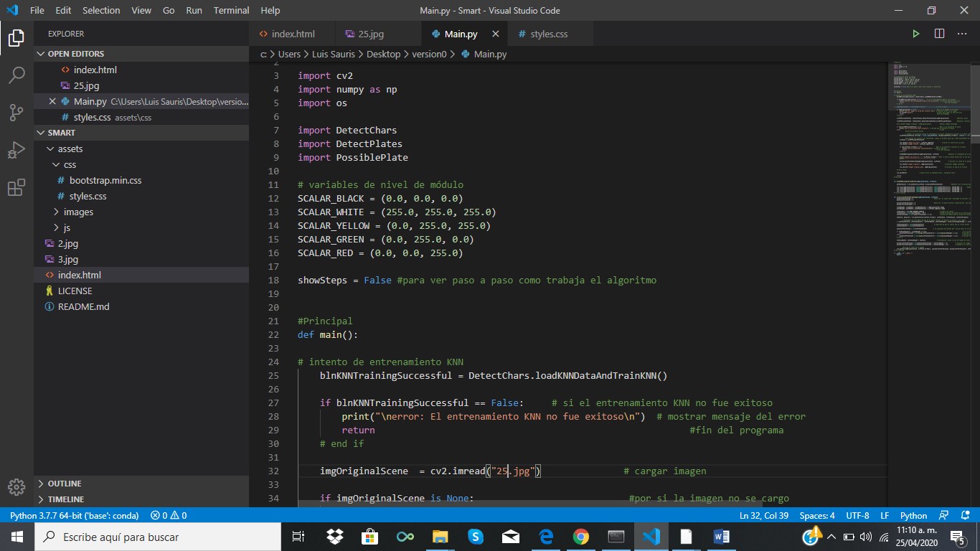Screen dimensions: 980x551
Task: Launch Dropbox from the taskbar
Action: pyautogui.click(x=334, y=537)
